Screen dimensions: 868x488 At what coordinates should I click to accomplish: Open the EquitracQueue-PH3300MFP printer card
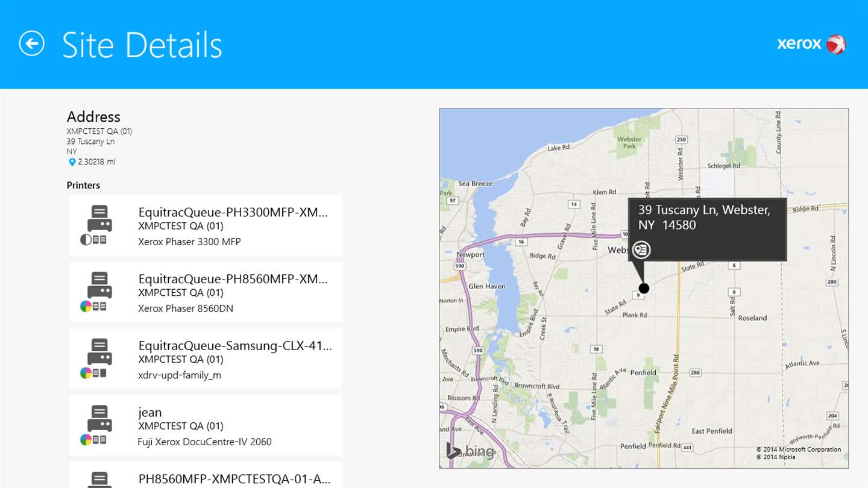coord(206,225)
